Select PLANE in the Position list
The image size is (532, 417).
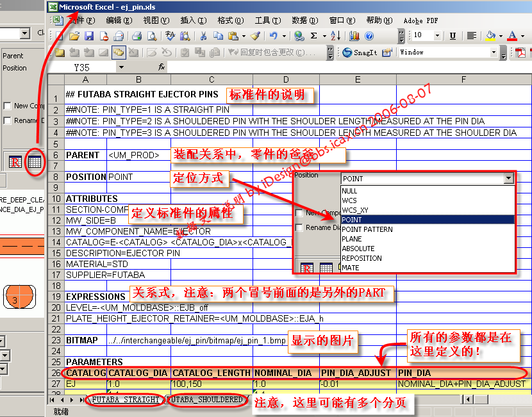coord(428,239)
